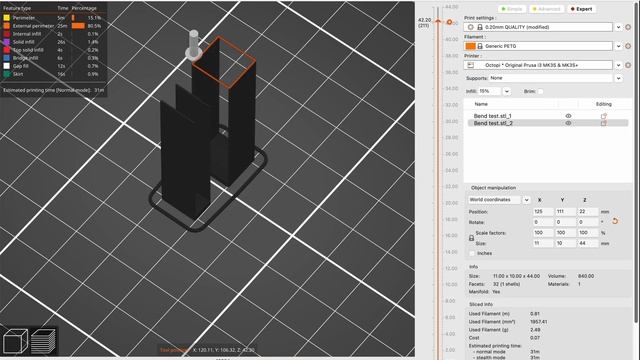Click the Time column header in legend
Viewport: 640px width, 360px height.
click(x=62, y=8)
